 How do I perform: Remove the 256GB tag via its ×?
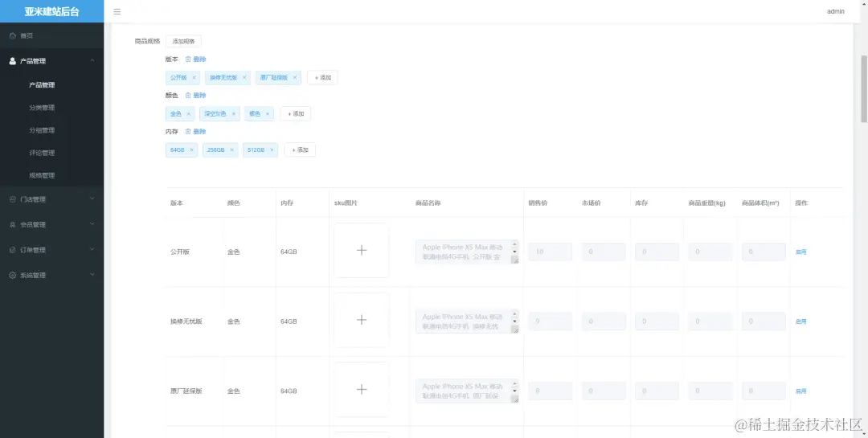pos(232,150)
